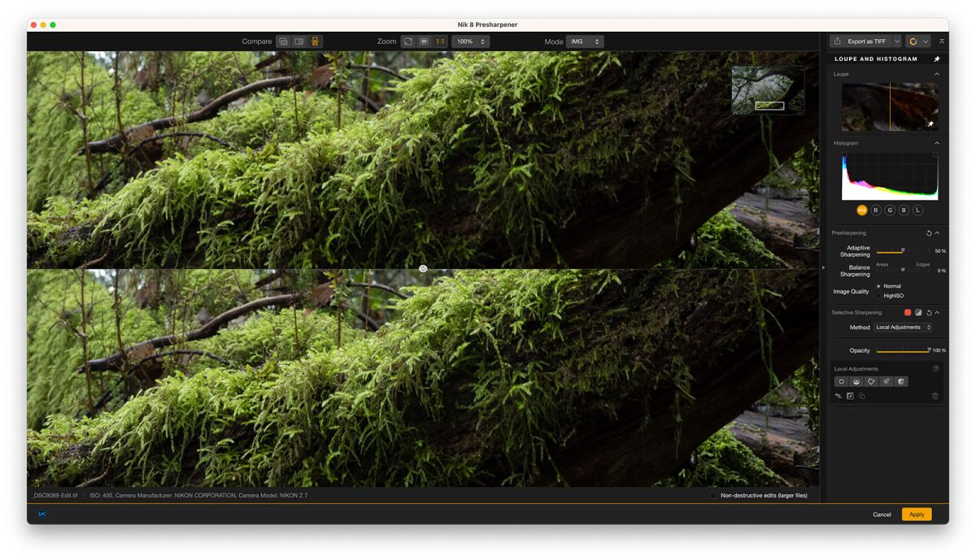Click the _DSC9089-Edit.tif filename
The image size is (976, 560).
coord(54,495)
